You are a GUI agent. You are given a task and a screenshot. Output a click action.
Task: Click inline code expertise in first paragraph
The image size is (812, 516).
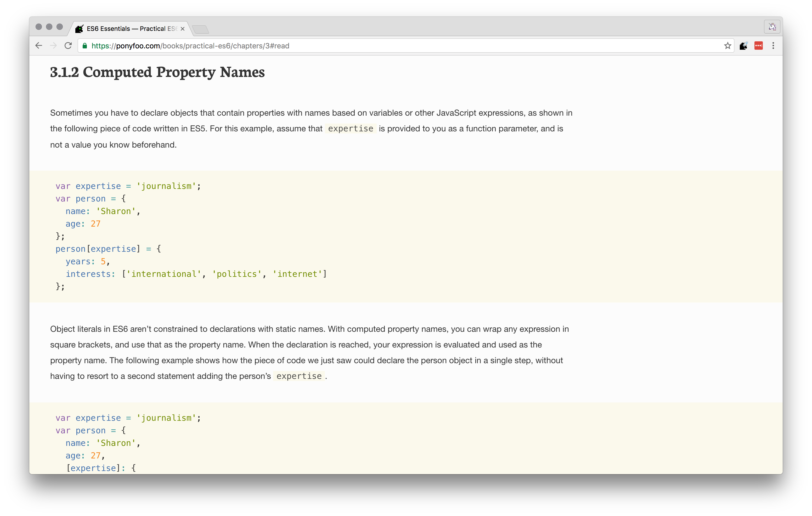(350, 129)
